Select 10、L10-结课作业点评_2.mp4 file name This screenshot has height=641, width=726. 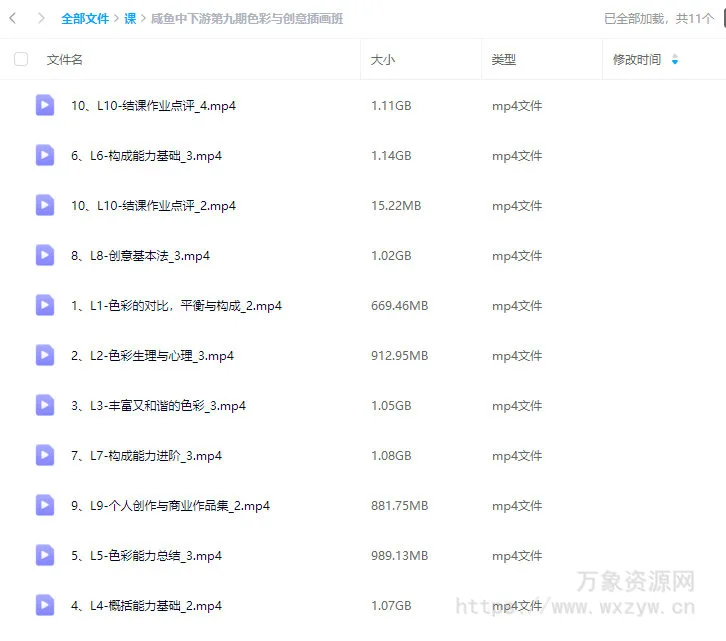click(153, 205)
